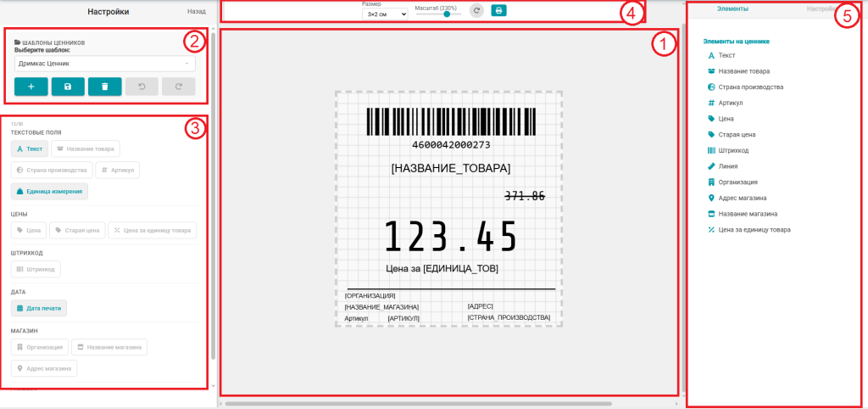Select [НАЗВАНИЕ_ТОВАРА] text on the price tag

pos(451,169)
